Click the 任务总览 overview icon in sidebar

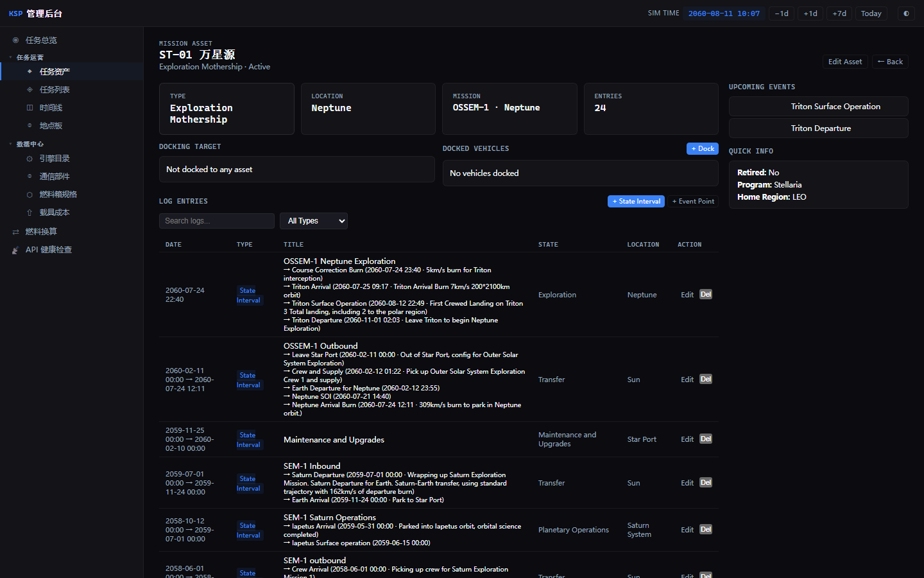(x=15, y=40)
